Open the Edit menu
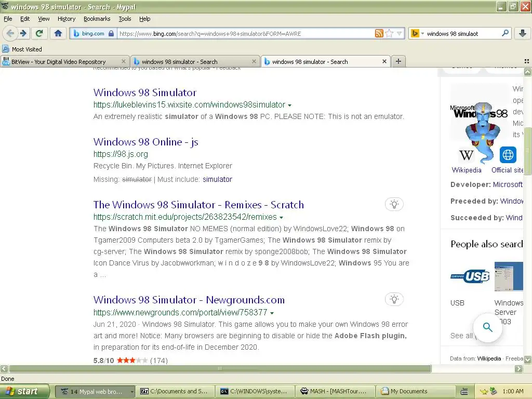The height and width of the screenshot is (399, 532). click(25, 19)
